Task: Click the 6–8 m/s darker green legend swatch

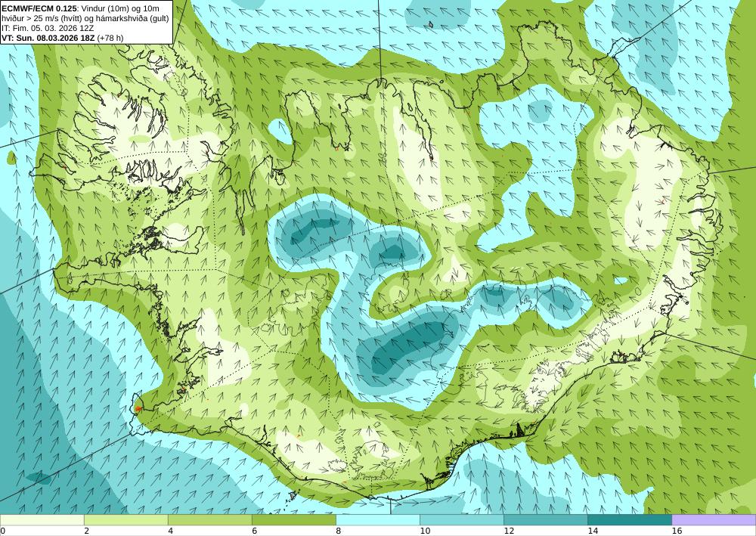Action: click(x=293, y=520)
